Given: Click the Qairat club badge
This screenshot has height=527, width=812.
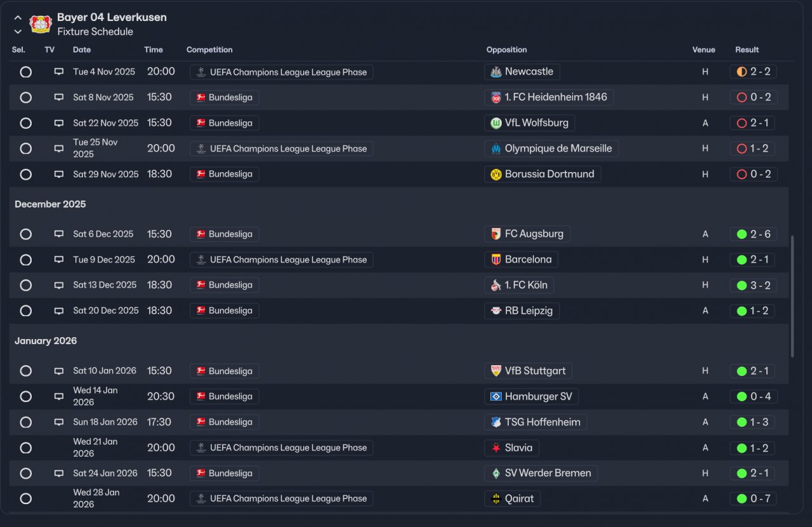Looking at the screenshot, I should pos(496,499).
